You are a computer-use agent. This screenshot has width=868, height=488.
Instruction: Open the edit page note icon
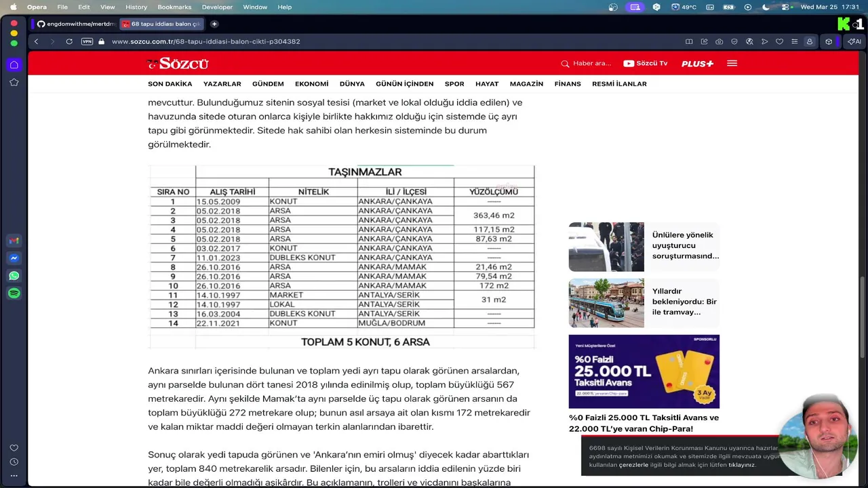tap(704, 41)
